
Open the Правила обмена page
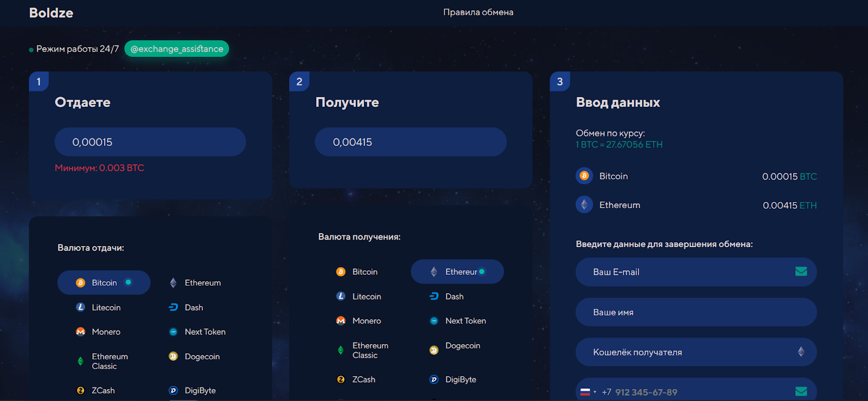pos(478,12)
